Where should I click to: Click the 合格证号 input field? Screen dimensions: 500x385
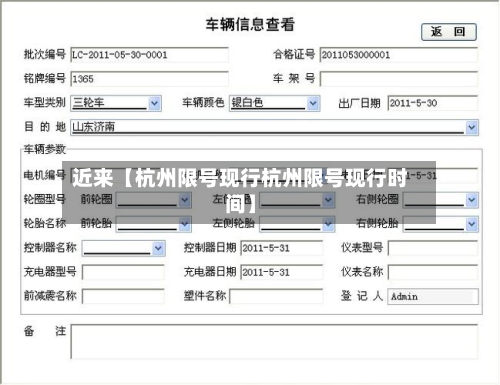point(399,55)
